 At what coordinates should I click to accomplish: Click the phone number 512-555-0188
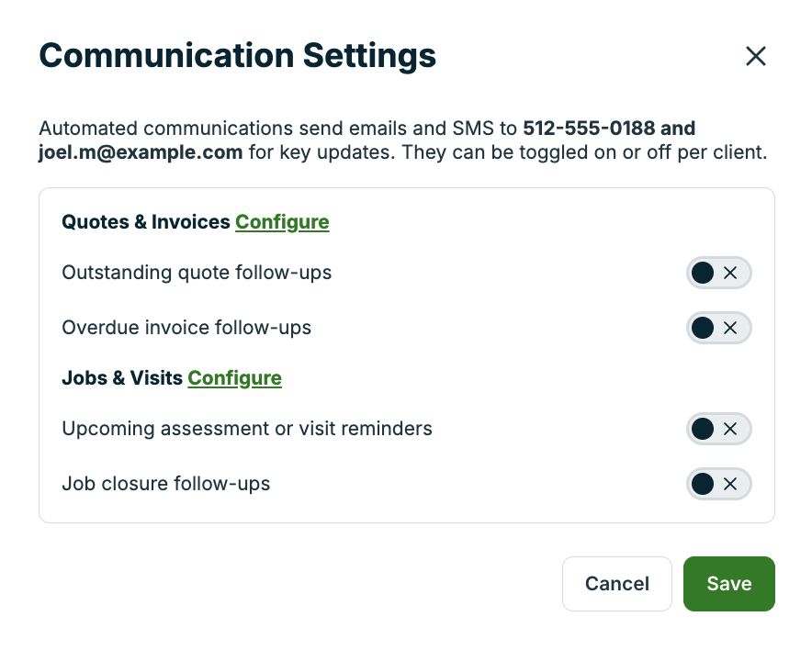589,129
